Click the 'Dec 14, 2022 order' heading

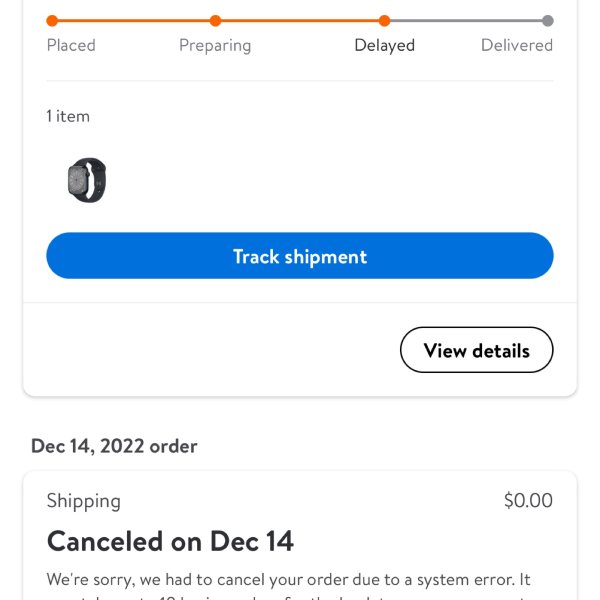click(x=114, y=446)
